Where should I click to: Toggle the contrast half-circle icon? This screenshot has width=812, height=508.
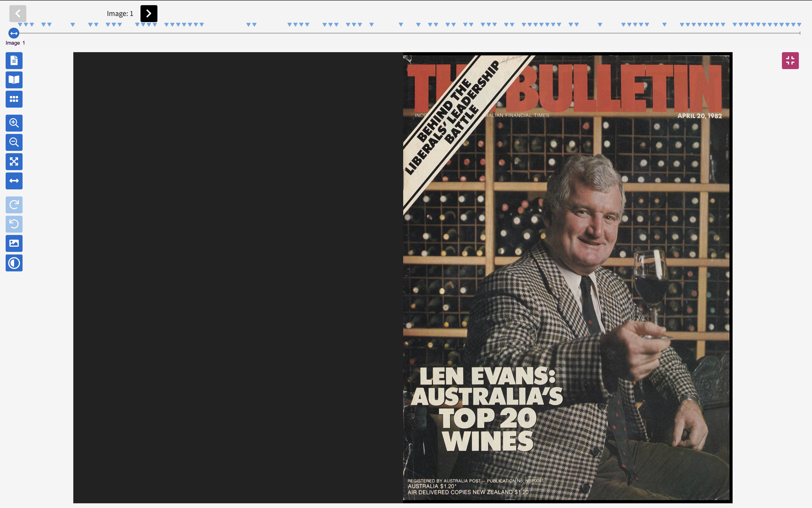coord(14,263)
